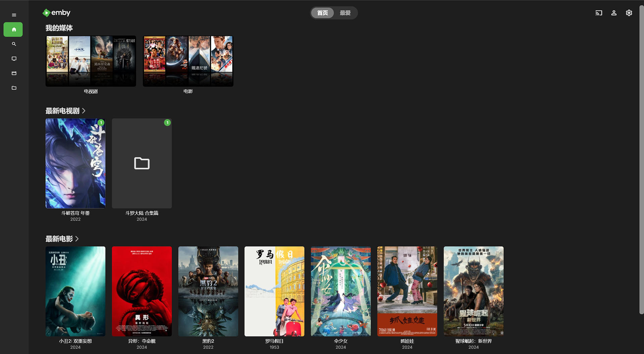
Task: Click the 伞少女 title text
Action: (x=341, y=341)
